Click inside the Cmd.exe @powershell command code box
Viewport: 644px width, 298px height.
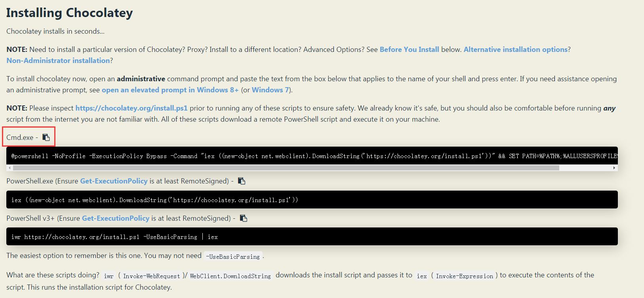pos(312,156)
